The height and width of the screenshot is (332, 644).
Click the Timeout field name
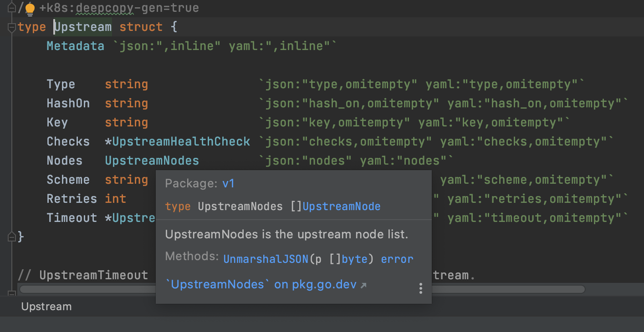click(72, 218)
